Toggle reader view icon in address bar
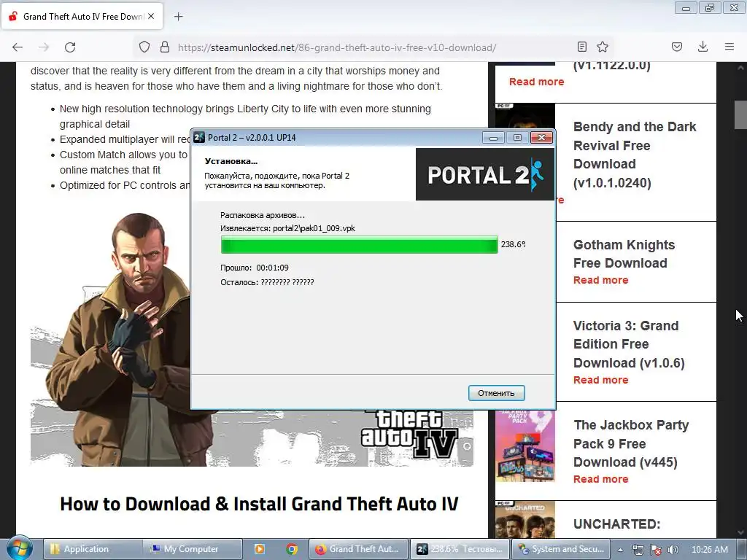Image resolution: width=747 pixels, height=560 pixels. pyautogui.click(x=581, y=47)
